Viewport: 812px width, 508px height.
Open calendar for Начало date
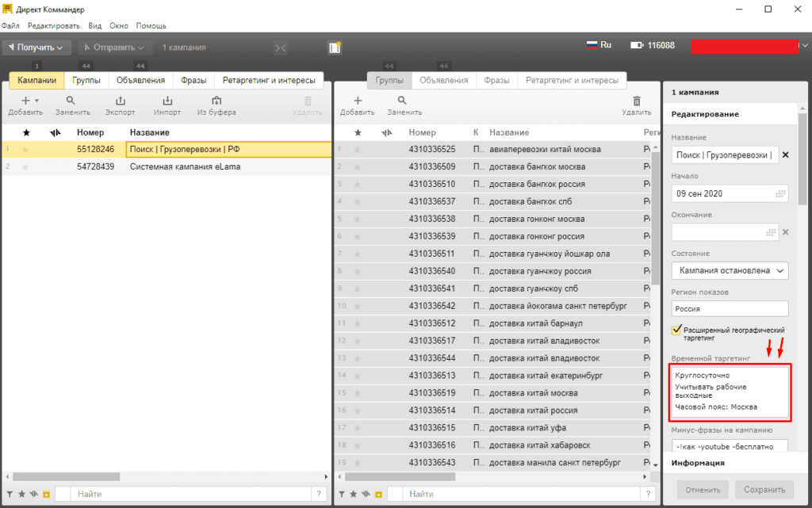tap(780, 193)
